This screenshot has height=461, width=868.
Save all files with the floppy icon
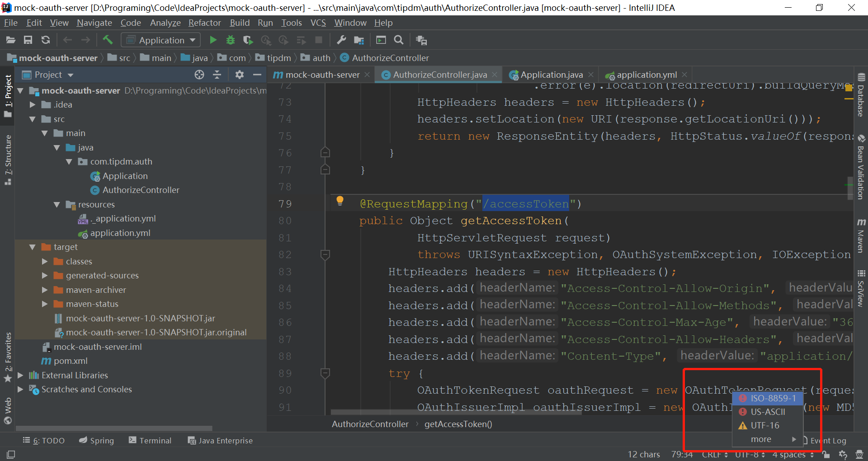pyautogui.click(x=28, y=40)
